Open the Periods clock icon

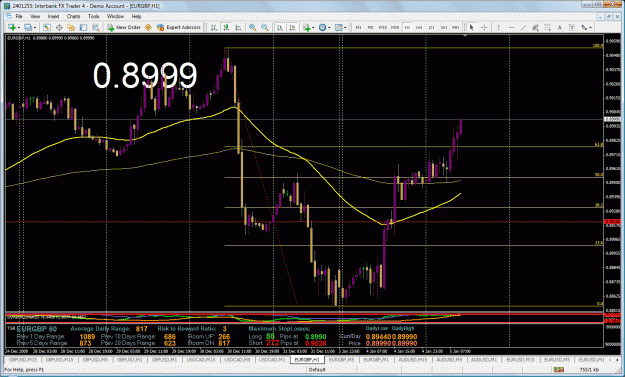click(x=322, y=27)
